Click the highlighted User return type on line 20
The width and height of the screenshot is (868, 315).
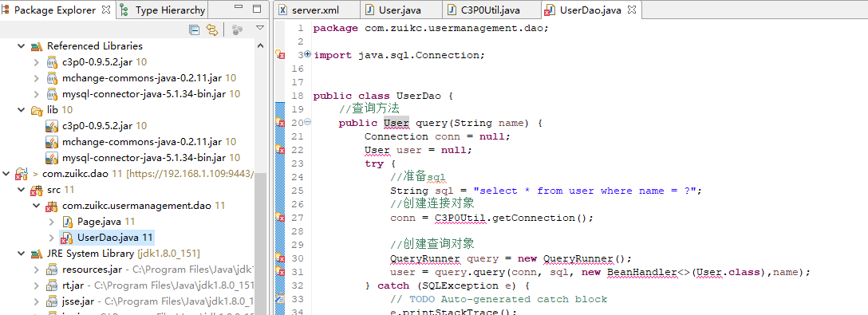[397, 123]
